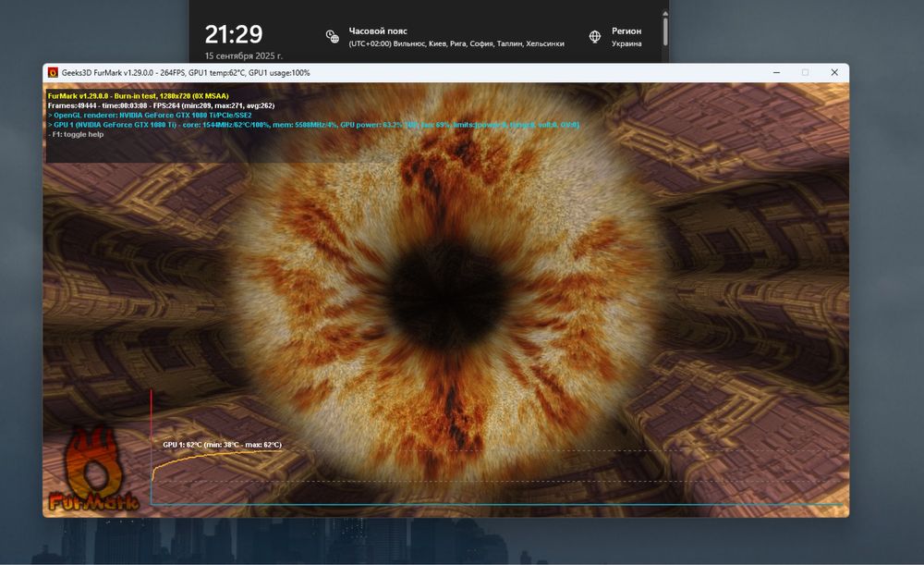This screenshot has height=565, width=924.
Task: Click the '(UTC+02:00) Вильнюс, Киев' time zone value
Action: pos(456,43)
